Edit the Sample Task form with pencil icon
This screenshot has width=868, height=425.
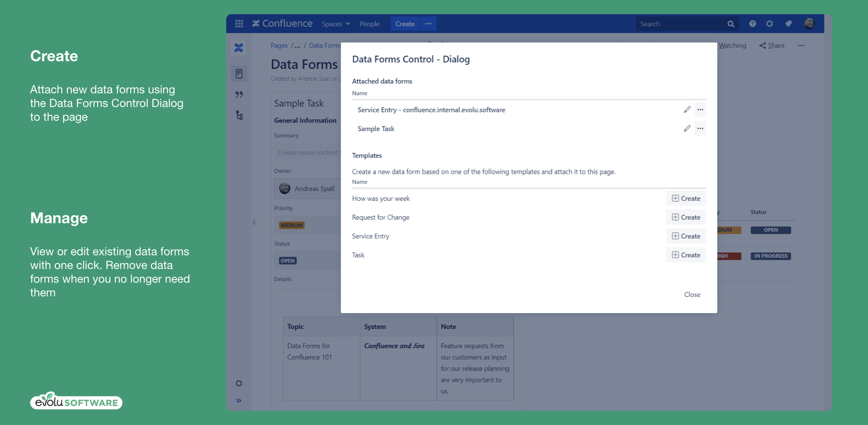(687, 128)
